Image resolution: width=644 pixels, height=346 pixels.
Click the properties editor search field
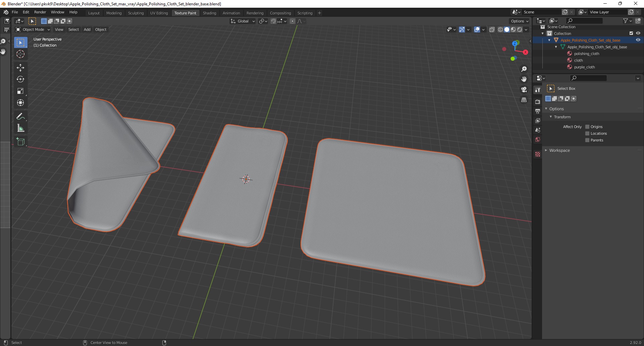click(588, 78)
